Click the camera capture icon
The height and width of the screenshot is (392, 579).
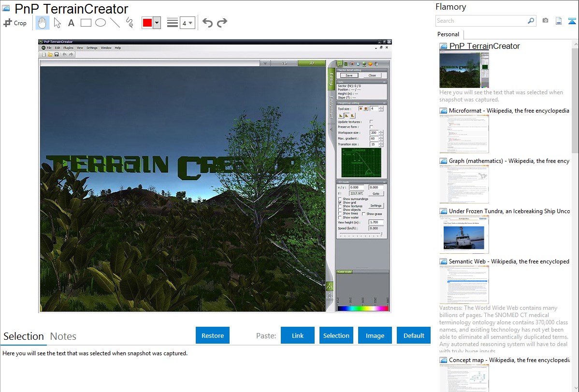pos(545,21)
